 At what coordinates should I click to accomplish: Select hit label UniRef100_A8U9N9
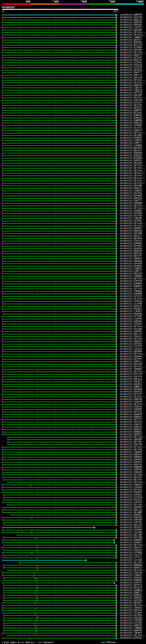[131, 314]
